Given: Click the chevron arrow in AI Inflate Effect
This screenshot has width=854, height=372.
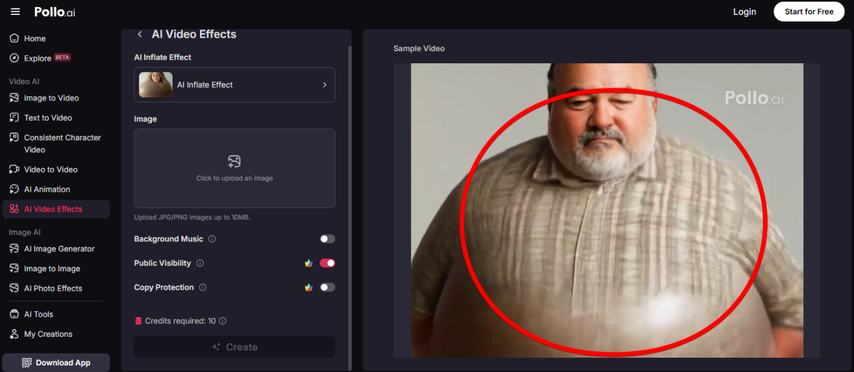Looking at the screenshot, I should (x=325, y=85).
